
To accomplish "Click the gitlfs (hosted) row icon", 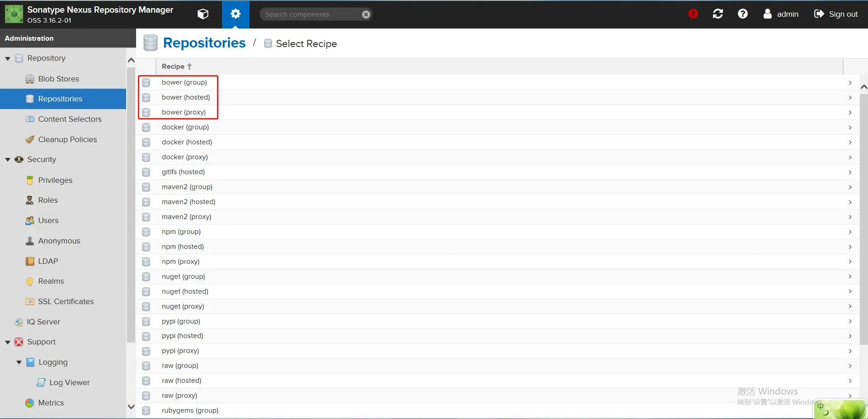I will point(146,172).
